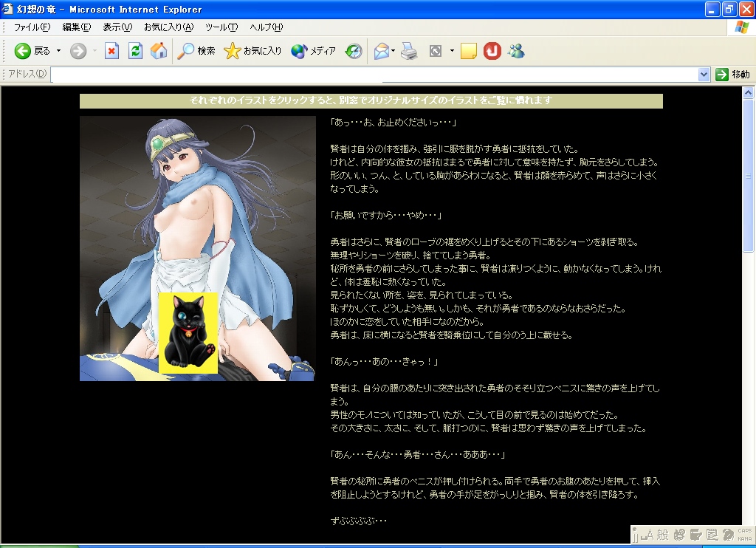
Task: Click the mail envelope icon
Action: click(x=382, y=51)
